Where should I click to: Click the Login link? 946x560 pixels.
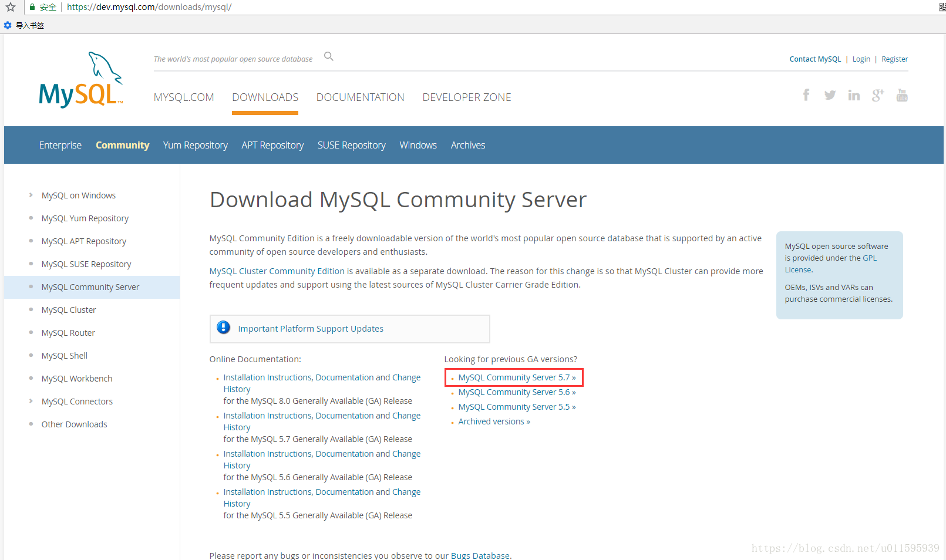[861, 59]
